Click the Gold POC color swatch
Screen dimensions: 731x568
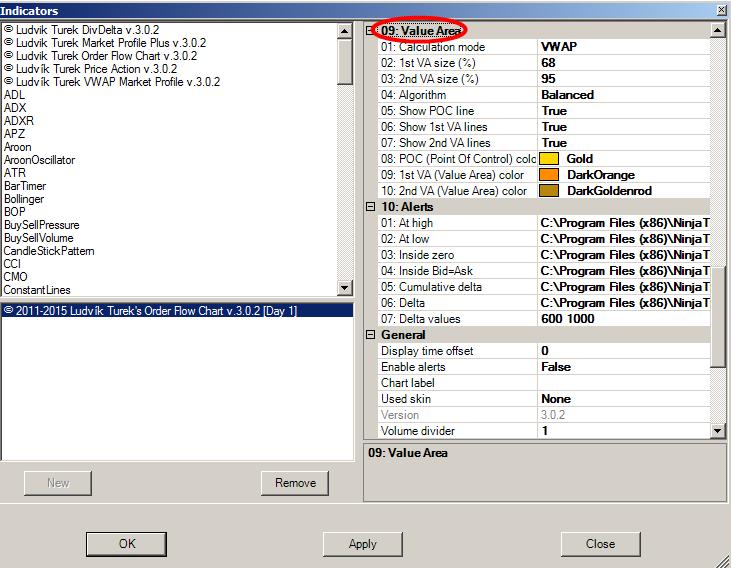[x=549, y=159]
